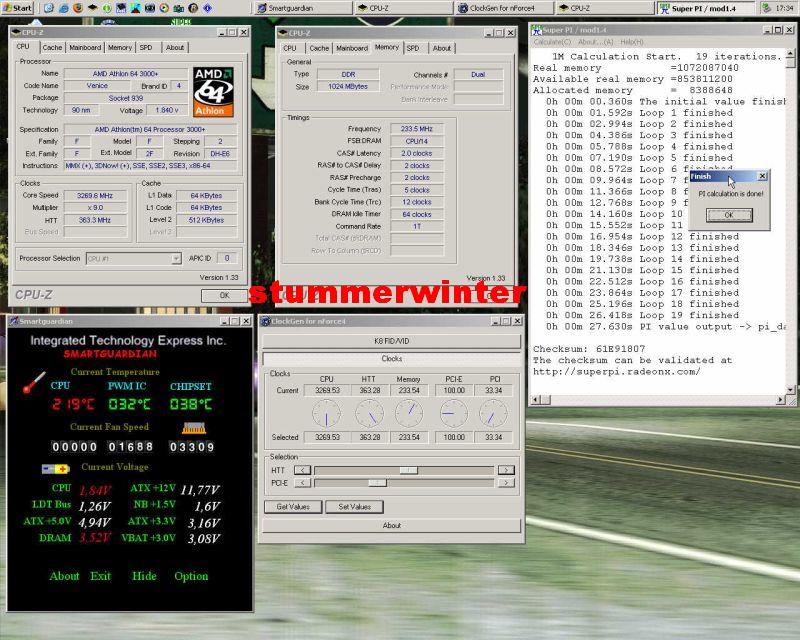Click Current Memory value 233.54 in ClockGen
Image resolution: width=800 pixels, height=640 pixels.
[x=409, y=390]
